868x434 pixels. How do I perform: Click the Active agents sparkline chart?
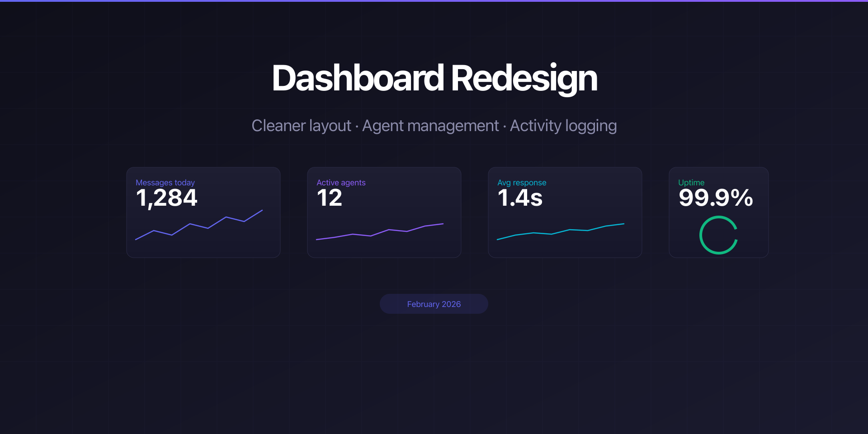coord(380,231)
